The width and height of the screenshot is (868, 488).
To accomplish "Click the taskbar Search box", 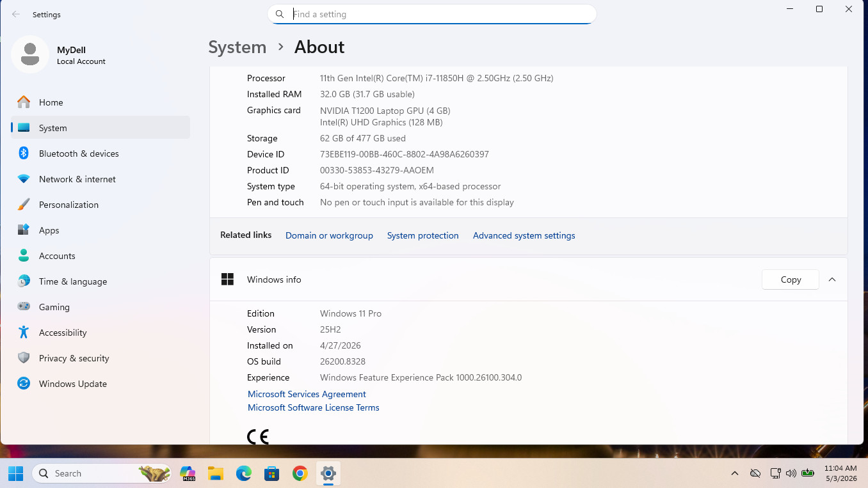I will coord(102,473).
